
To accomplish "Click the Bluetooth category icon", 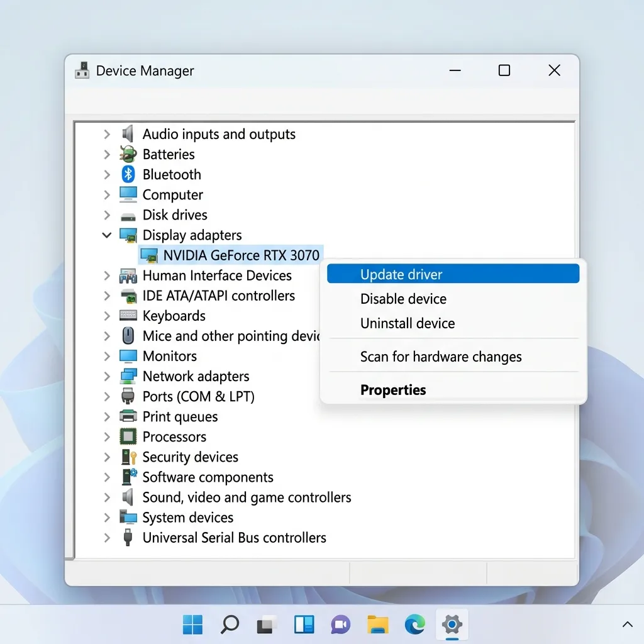I will point(128,174).
